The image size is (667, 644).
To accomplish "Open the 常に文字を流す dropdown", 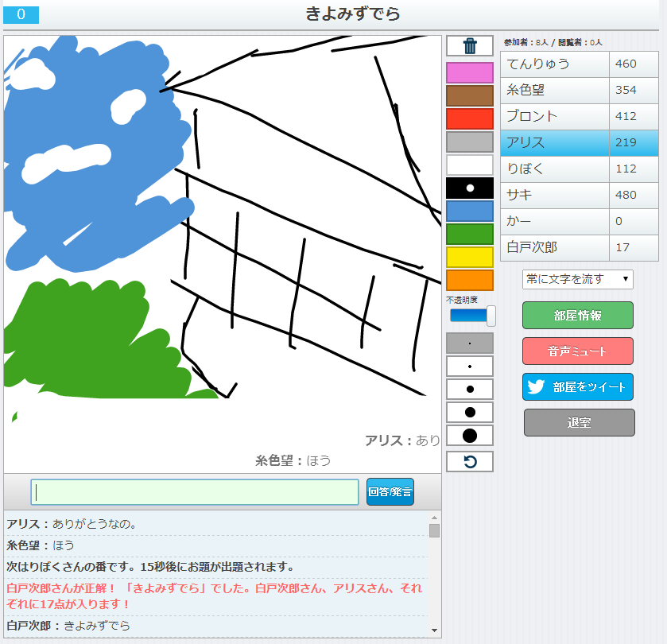I will point(578,279).
